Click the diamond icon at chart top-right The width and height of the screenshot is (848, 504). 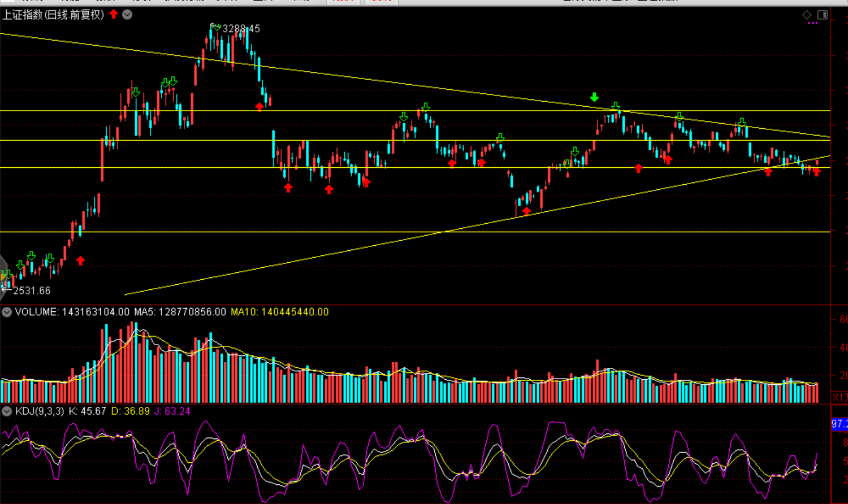(807, 15)
